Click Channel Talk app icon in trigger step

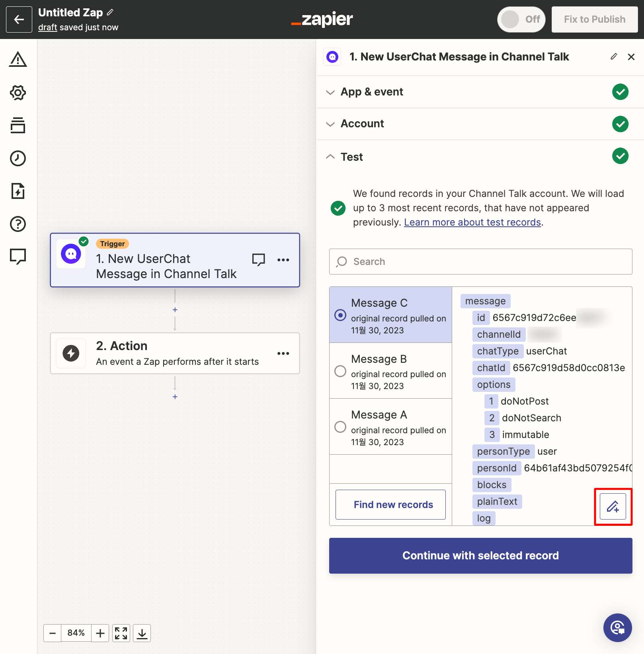coord(71,254)
